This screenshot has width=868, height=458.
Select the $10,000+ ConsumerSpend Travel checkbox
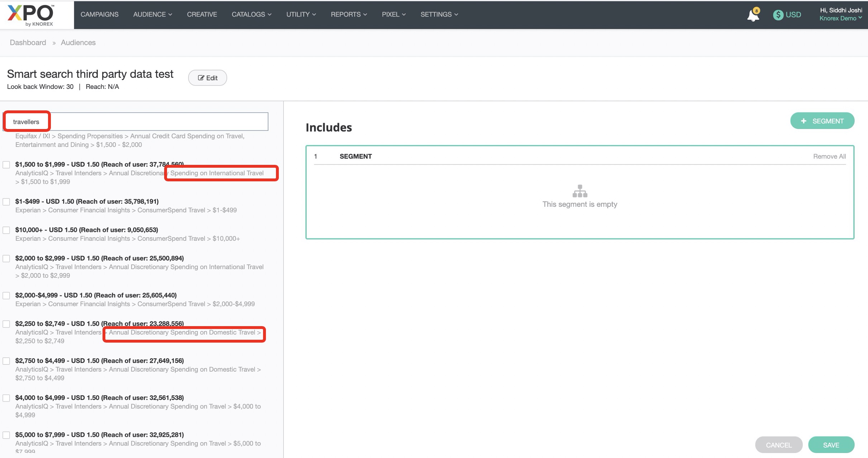6,230
